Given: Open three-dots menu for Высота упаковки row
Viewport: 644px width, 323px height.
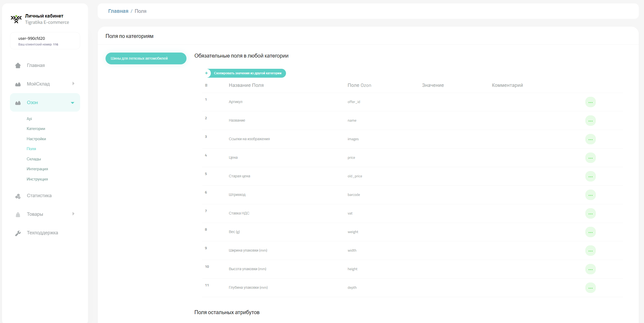Looking at the screenshot, I should pos(590,269).
